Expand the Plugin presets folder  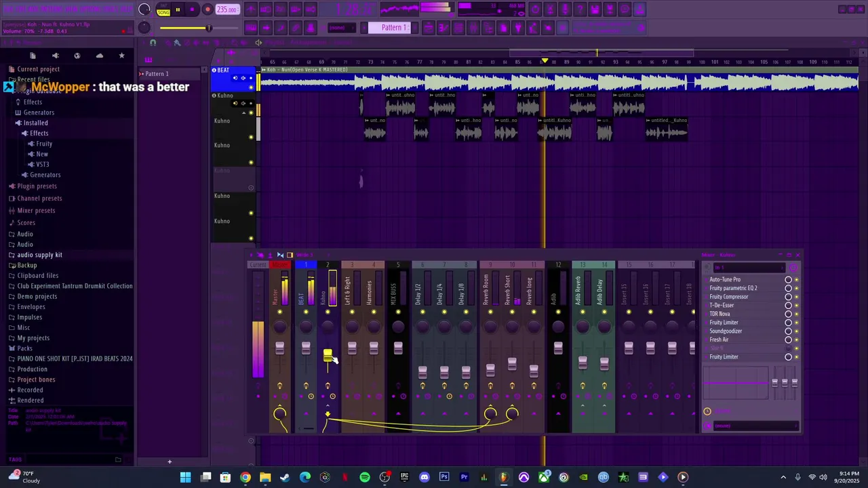(37, 186)
